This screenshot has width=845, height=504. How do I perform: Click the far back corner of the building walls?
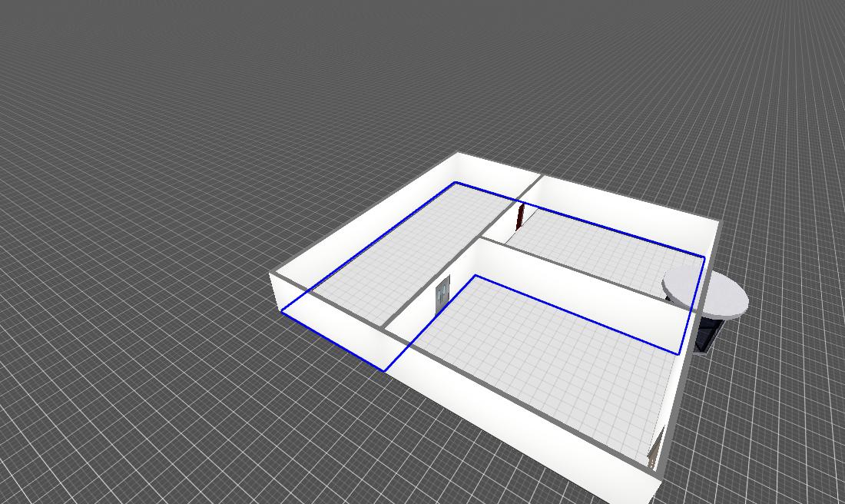pyautogui.click(x=459, y=153)
